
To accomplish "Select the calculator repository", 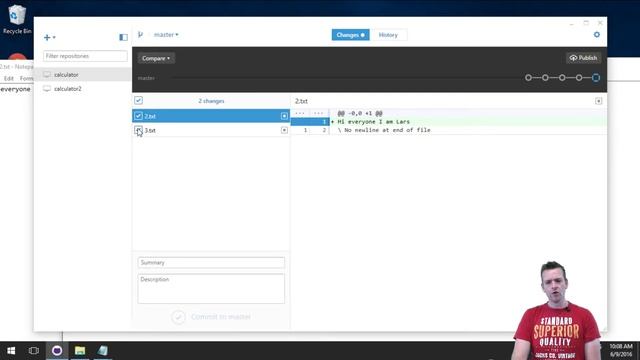I will pyautogui.click(x=82, y=75).
